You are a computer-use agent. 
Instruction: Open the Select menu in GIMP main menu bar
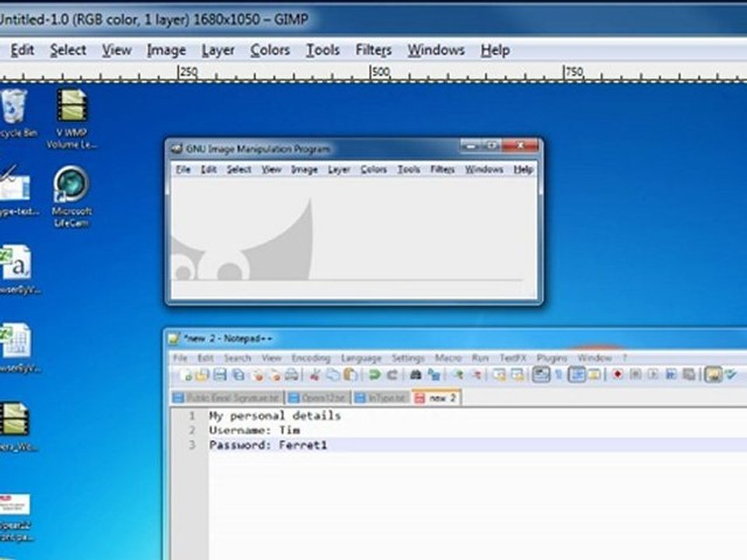(68, 50)
